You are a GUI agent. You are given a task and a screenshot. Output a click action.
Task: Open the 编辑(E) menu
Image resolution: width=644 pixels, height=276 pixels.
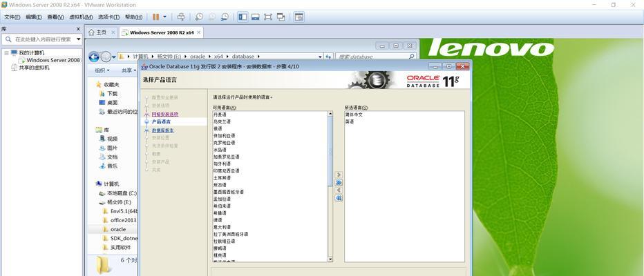click(34, 17)
